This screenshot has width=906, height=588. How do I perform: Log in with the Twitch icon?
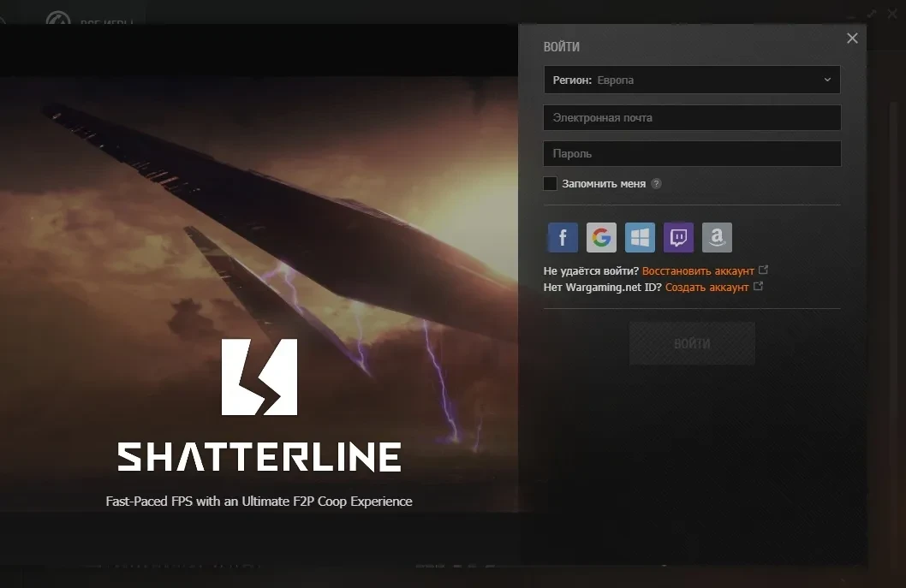tap(677, 237)
